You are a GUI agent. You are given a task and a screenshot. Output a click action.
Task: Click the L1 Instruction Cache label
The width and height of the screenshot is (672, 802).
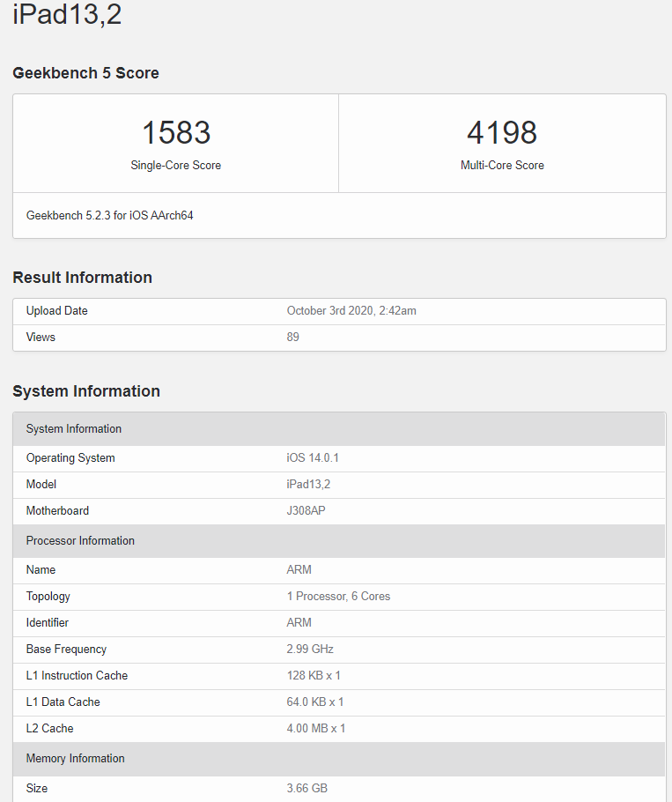pos(78,676)
